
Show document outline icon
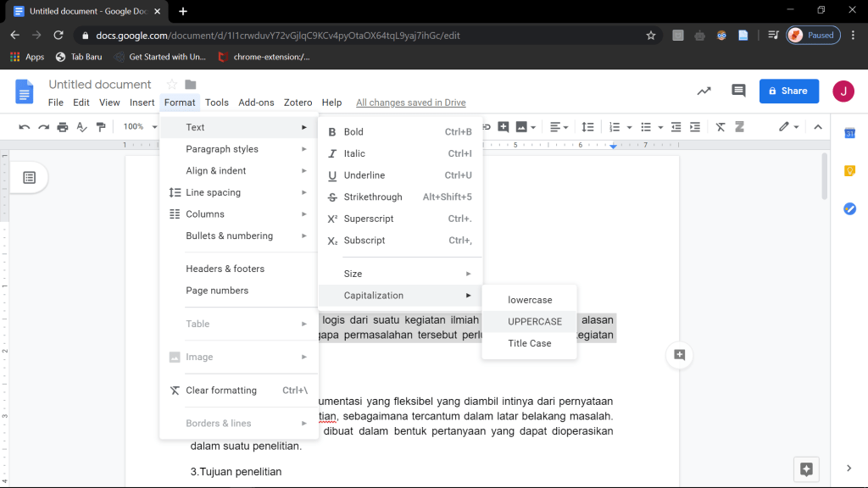30,177
